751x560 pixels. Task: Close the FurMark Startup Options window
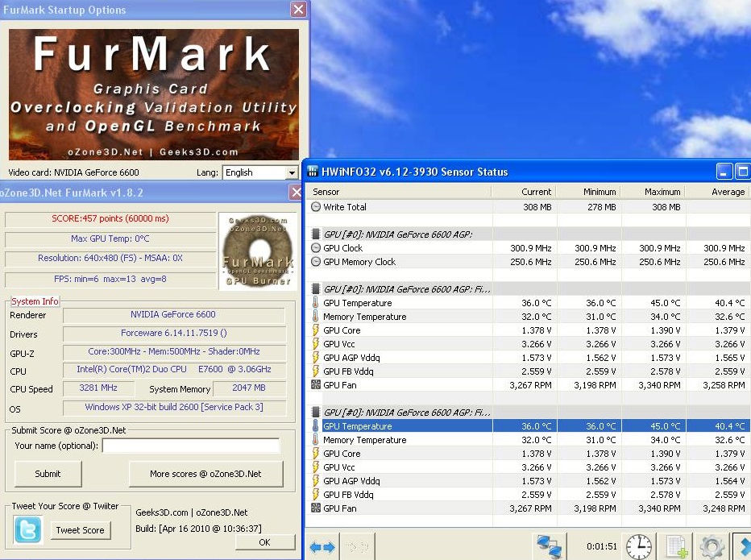click(x=298, y=9)
